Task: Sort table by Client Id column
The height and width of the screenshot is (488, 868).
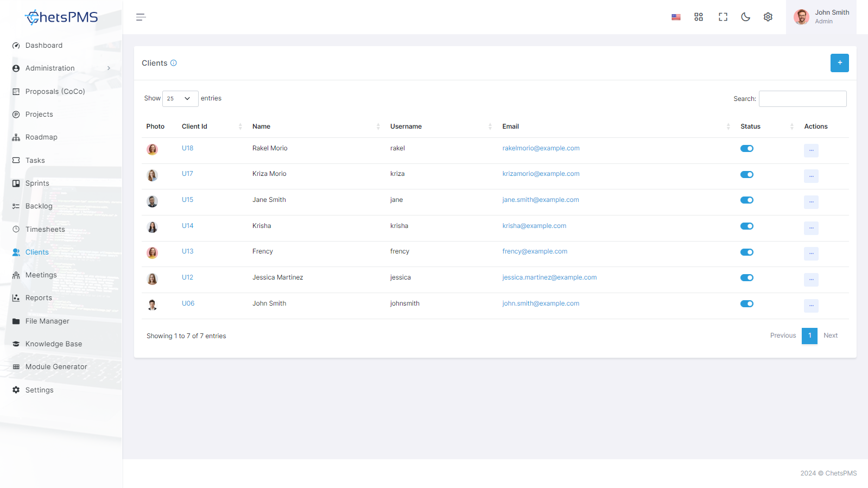Action: [212, 126]
